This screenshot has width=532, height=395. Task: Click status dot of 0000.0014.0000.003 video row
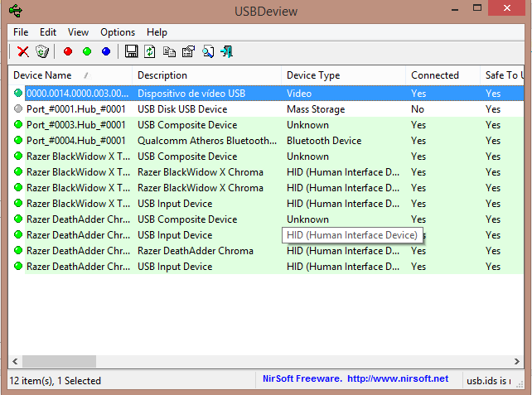[18, 93]
